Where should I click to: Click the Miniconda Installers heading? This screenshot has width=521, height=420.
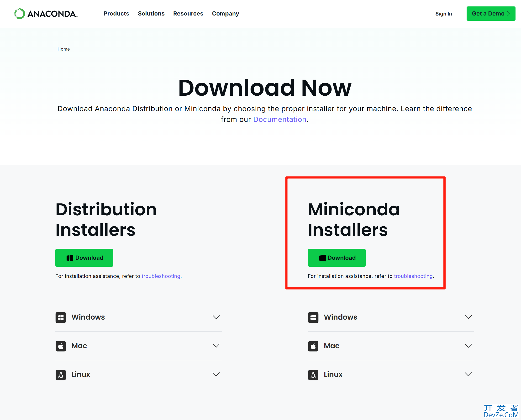pos(354,219)
